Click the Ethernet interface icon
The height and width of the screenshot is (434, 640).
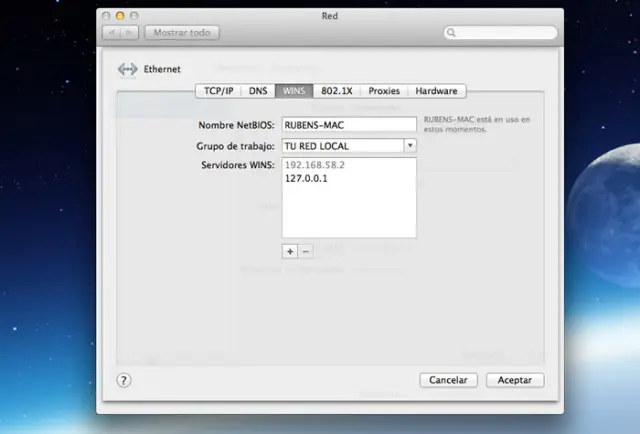tap(127, 69)
